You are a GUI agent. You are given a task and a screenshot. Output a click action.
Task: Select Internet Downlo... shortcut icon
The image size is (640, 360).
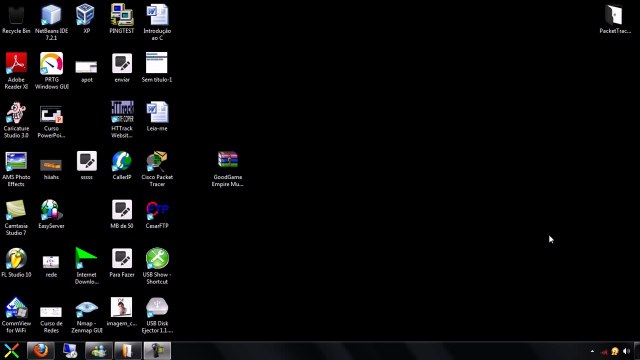click(x=86, y=266)
